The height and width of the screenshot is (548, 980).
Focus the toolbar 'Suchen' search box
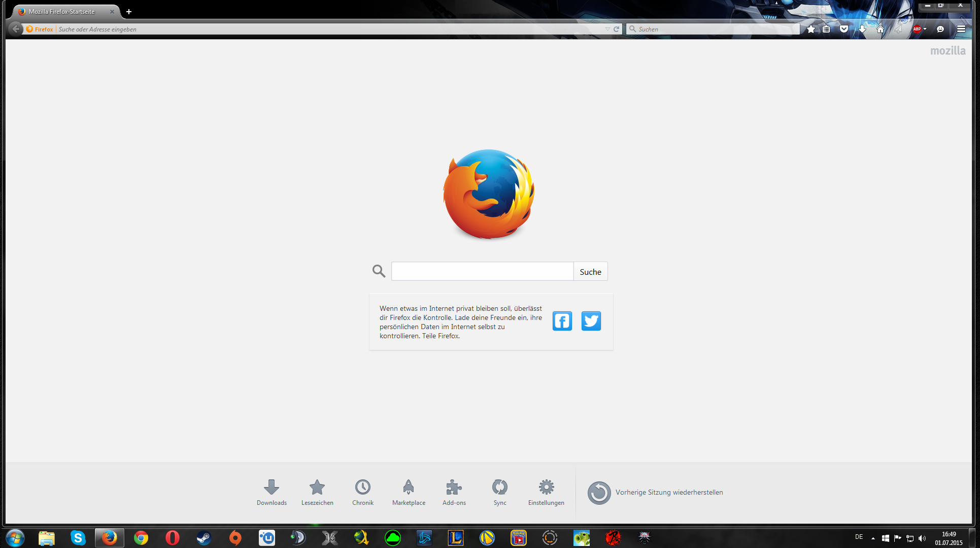pyautogui.click(x=713, y=29)
